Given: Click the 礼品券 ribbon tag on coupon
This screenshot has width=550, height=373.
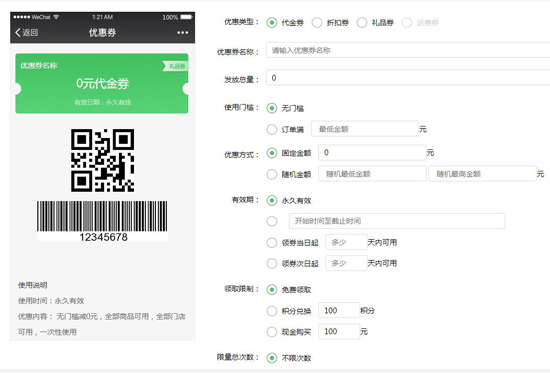Looking at the screenshot, I should [176, 66].
